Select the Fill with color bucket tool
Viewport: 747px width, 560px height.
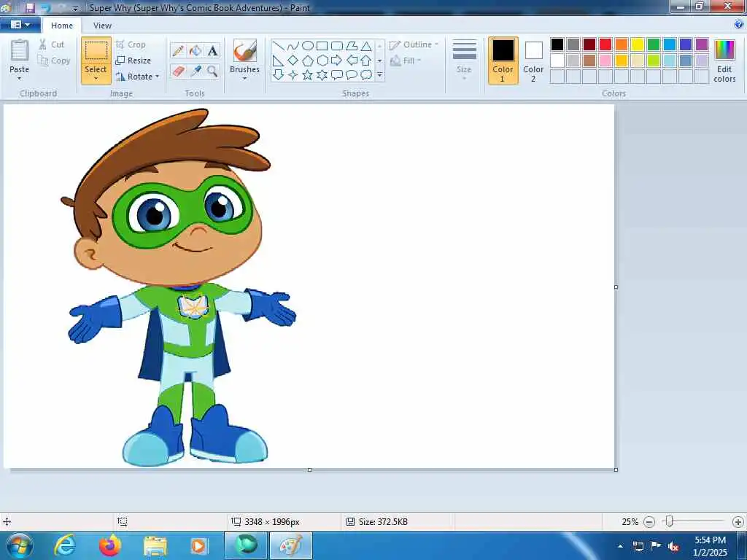[x=196, y=50]
